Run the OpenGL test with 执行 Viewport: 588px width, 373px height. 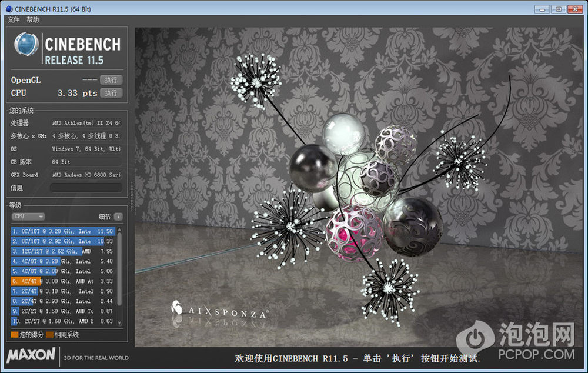click(111, 80)
